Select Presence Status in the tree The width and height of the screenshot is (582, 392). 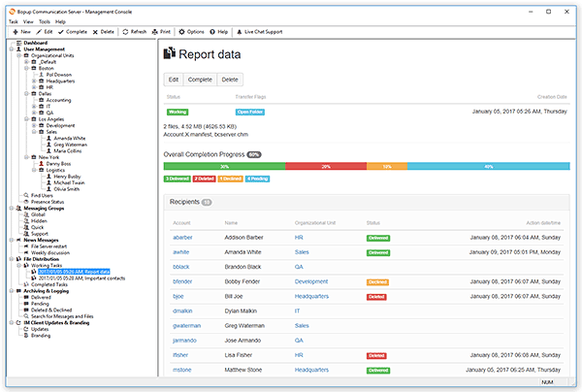point(48,202)
